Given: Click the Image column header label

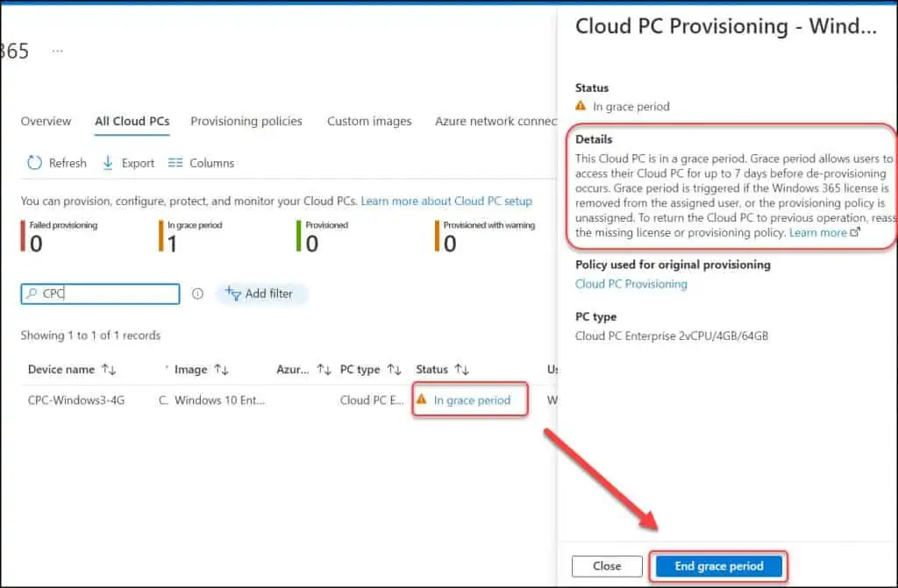Looking at the screenshot, I should 190,369.
